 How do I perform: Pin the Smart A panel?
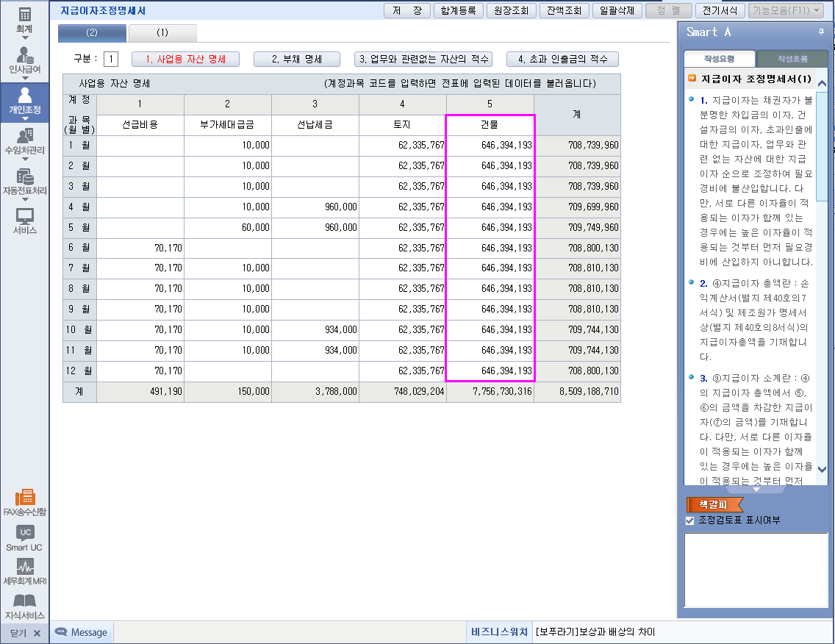tap(821, 32)
